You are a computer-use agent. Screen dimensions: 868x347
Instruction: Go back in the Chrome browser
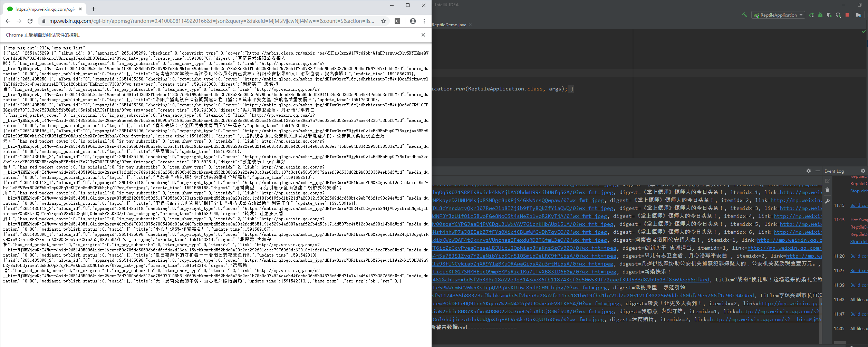click(x=8, y=21)
